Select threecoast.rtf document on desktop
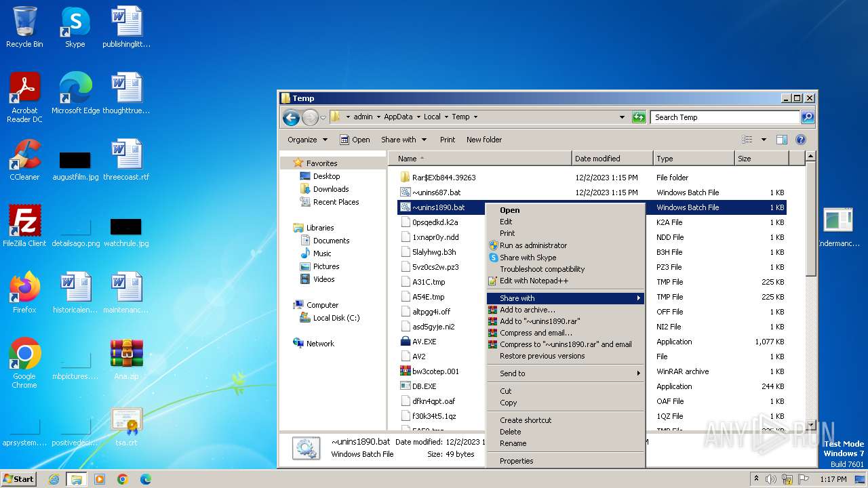Screen dimensions: 868x488 [126, 160]
